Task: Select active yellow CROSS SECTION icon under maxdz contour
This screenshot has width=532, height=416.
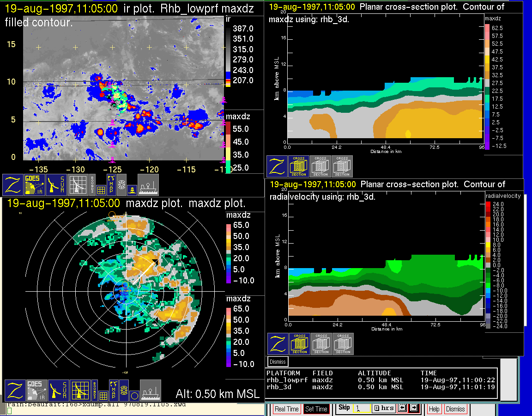Action: (x=299, y=166)
